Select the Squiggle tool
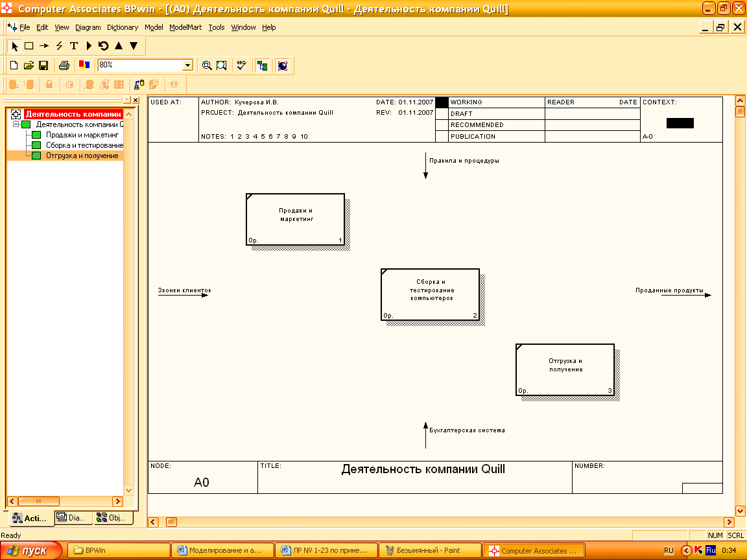This screenshot has height=560, width=747. pyautogui.click(x=59, y=46)
